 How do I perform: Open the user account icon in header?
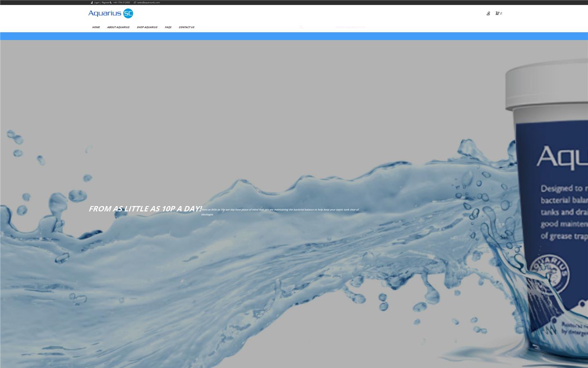(488, 13)
